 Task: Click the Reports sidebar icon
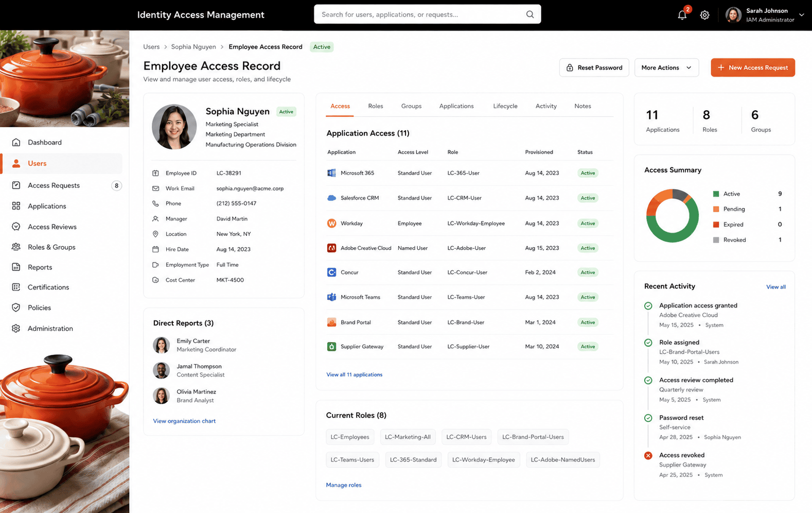click(x=16, y=267)
